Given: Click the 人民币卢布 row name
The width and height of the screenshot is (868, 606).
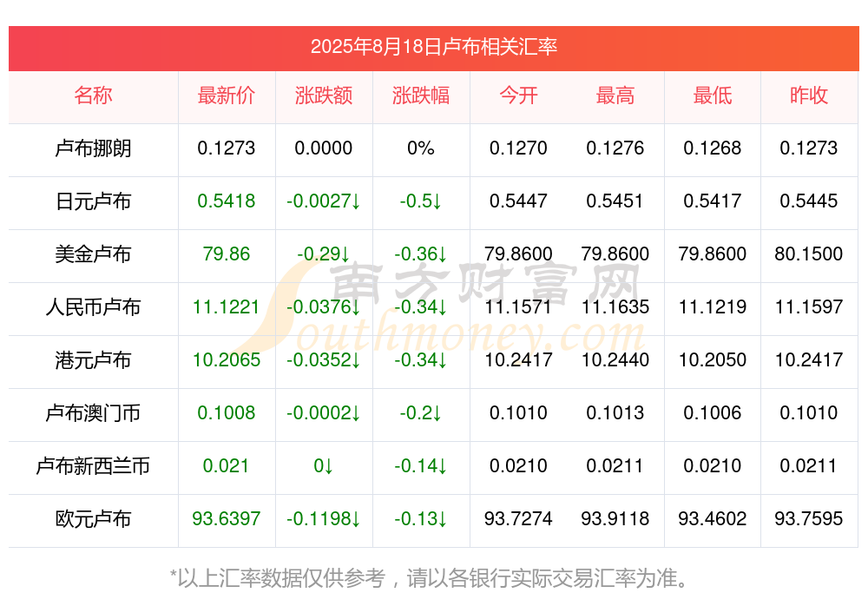Looking at the screenshot, I should click(93, 306).
